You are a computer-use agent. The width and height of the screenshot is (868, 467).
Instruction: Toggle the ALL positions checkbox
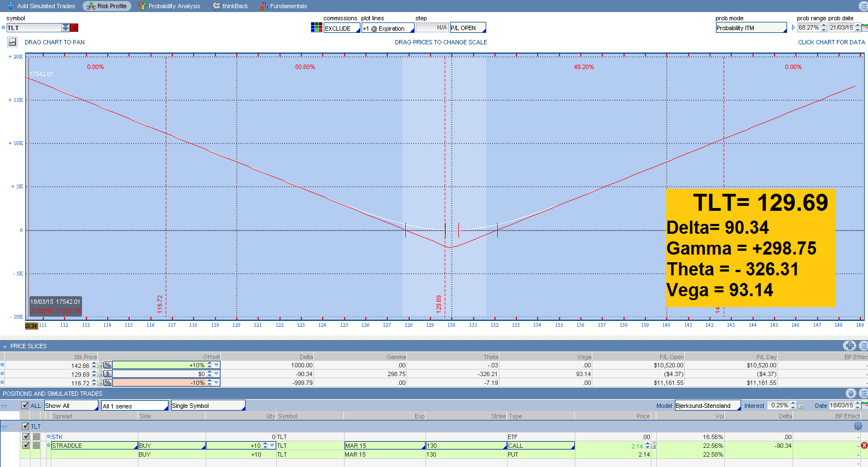[x=25, y=406]
